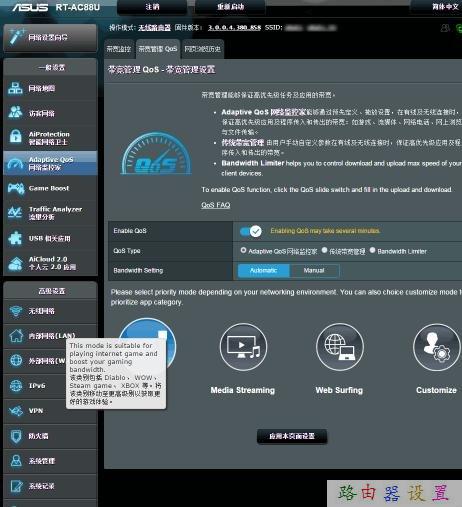Screen dimensions: 462x507
Task: Click the Web Surfing label
Action: point(339,390)
